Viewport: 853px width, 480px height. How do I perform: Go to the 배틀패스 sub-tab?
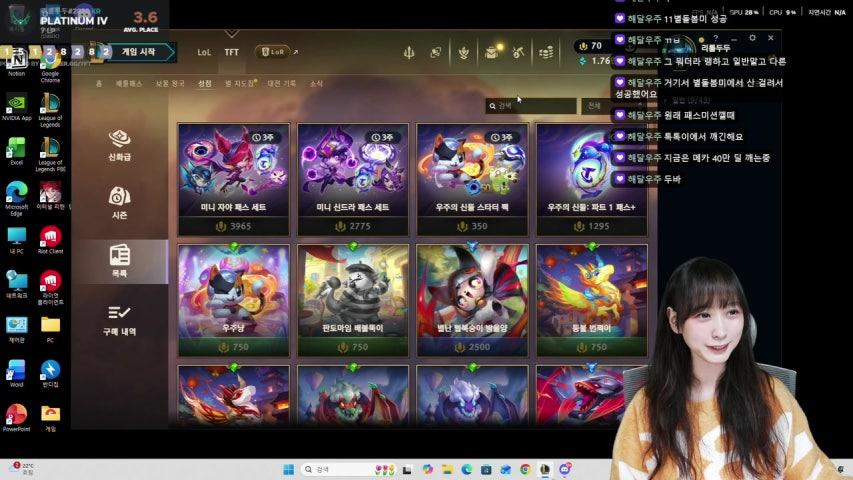pyautogui.click(x=129, y=83)
